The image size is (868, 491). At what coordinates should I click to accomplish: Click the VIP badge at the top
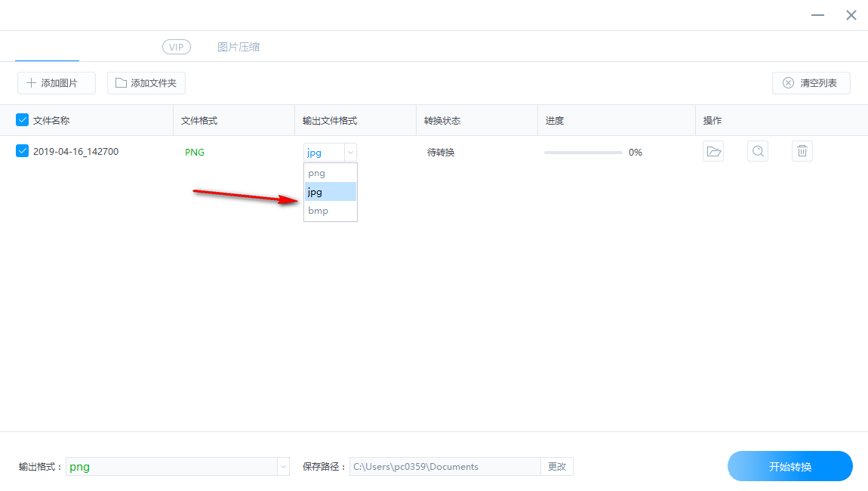click(176, 47)
